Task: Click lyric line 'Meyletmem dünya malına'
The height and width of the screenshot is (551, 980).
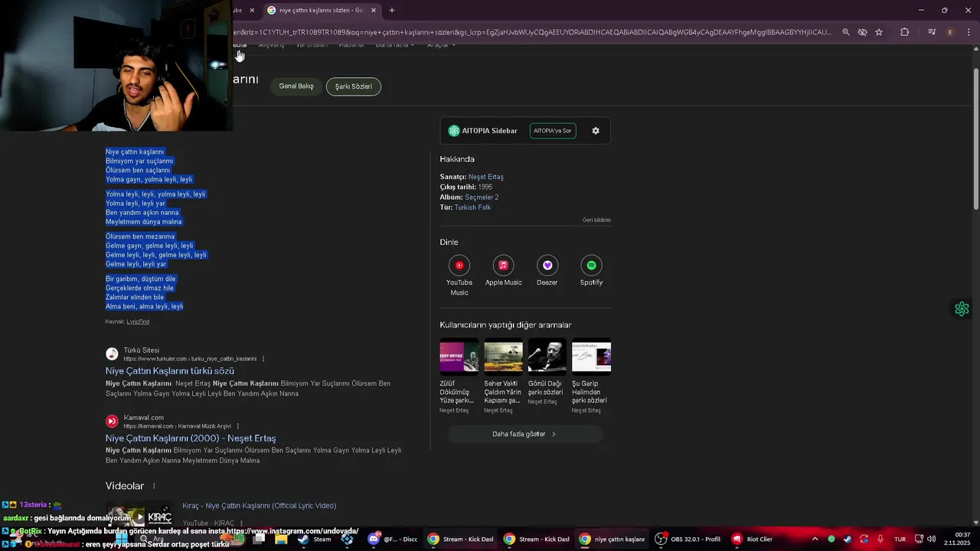Action: click(x=144, y=222)
